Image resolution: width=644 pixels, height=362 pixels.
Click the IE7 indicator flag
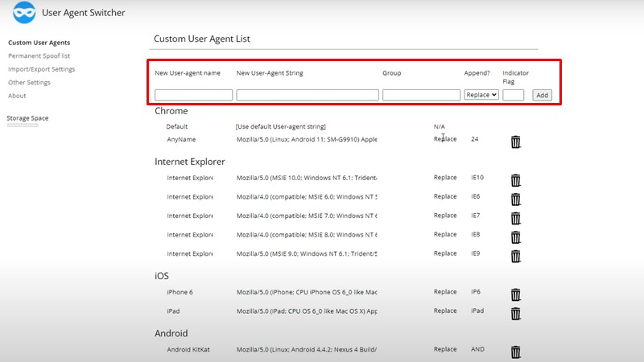coord(475,215)
